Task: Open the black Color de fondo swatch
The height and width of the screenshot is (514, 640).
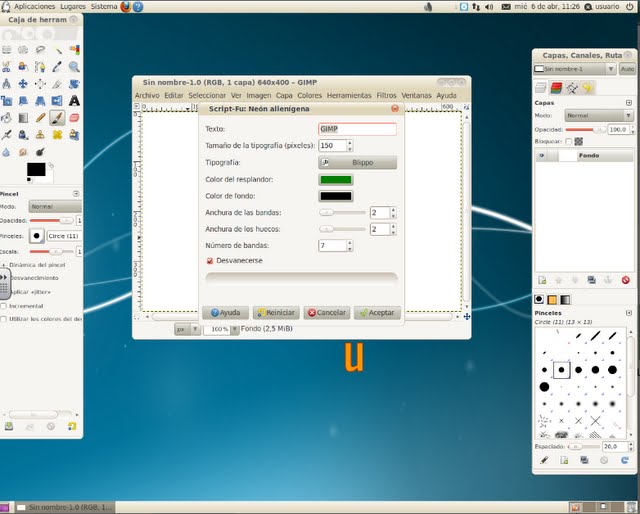Action: (x=336, y=196)
